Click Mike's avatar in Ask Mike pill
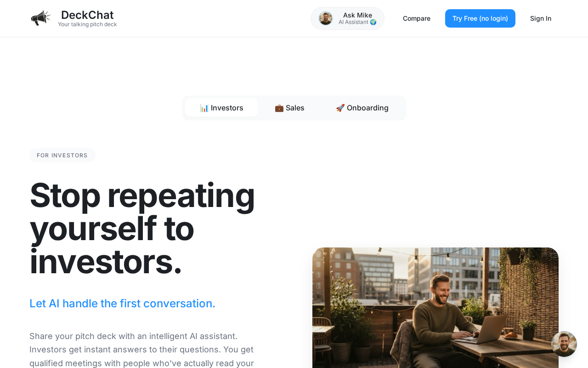Image resolution: width=588 pixels, height=368 pixels. click(x=326, y=18)
